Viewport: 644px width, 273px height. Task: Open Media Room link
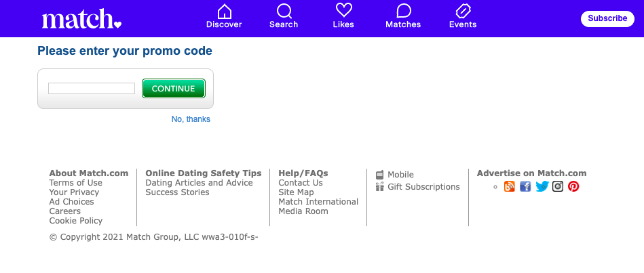tap(303, 211)
